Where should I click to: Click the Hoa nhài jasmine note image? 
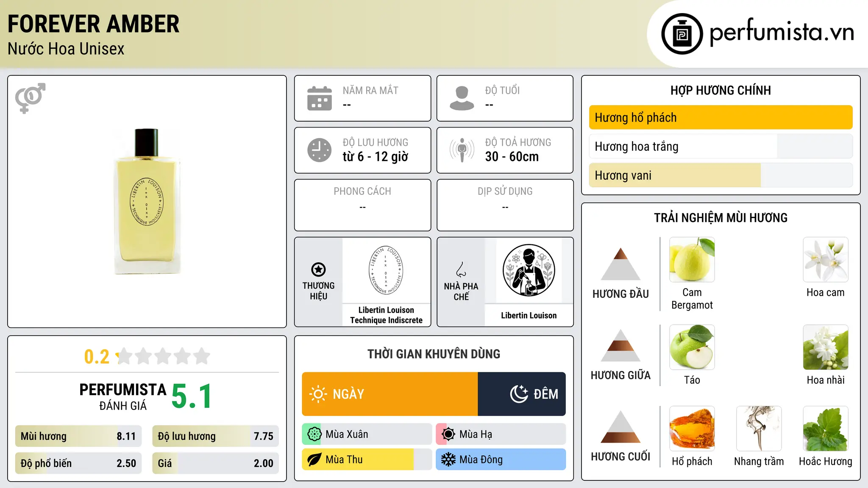826,347
